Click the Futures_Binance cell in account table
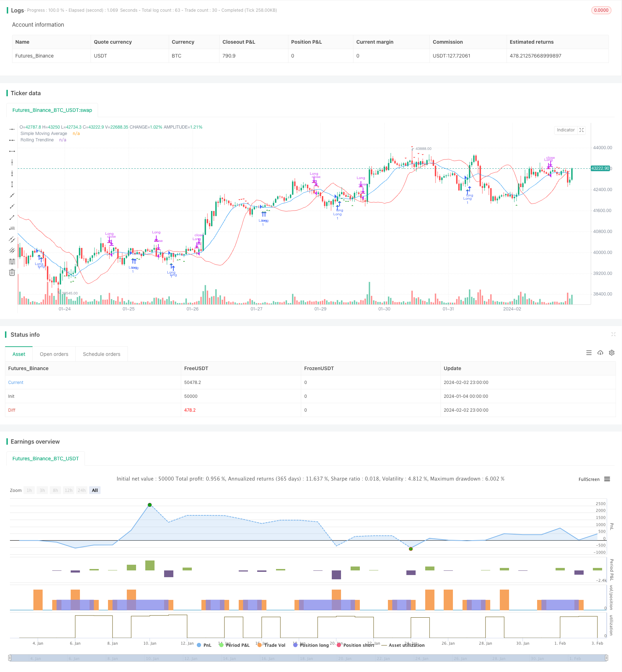Image resolution: width=622 pixels, height=672 pixels. [34, 56]
